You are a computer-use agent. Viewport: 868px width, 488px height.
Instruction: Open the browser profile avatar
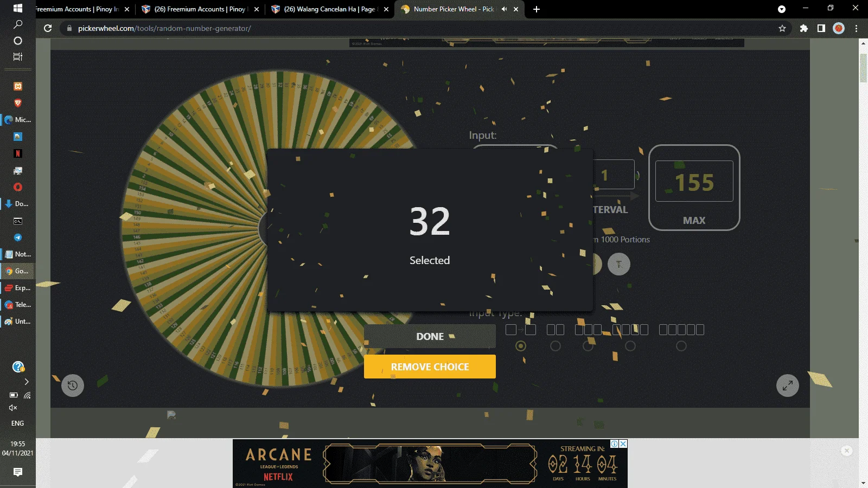tap(839, 28)
